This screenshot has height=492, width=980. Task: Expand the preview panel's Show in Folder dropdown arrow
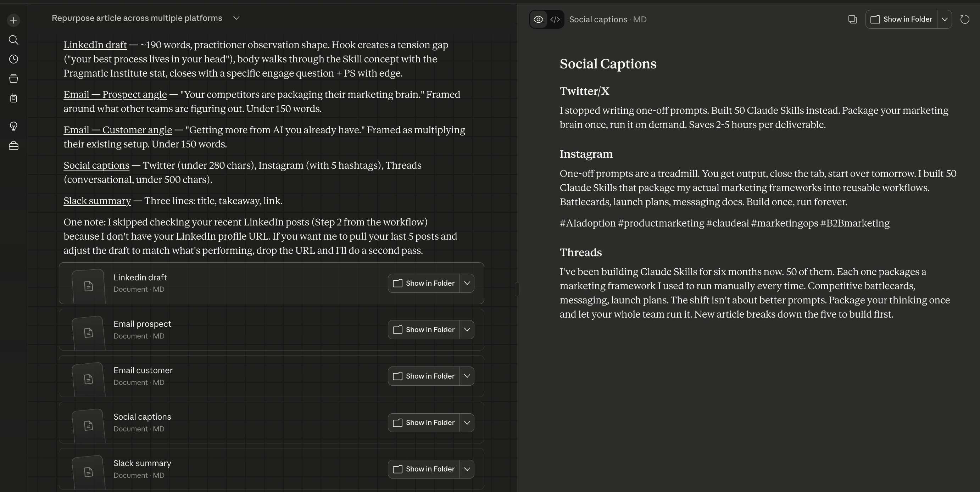944,19
